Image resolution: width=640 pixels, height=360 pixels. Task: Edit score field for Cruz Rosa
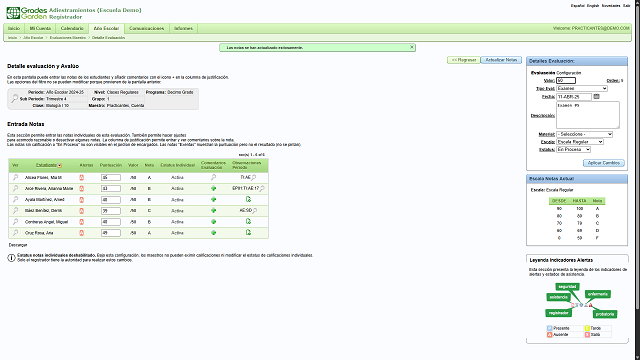click(x=111, y=233)
